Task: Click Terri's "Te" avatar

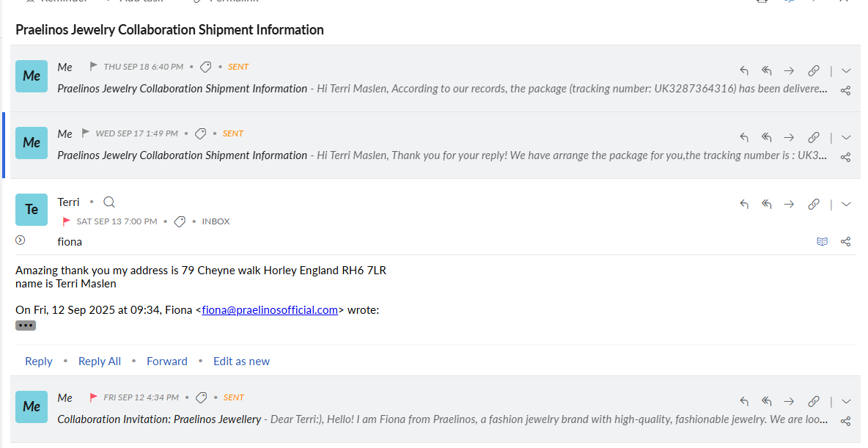Action: click(32, 210)
